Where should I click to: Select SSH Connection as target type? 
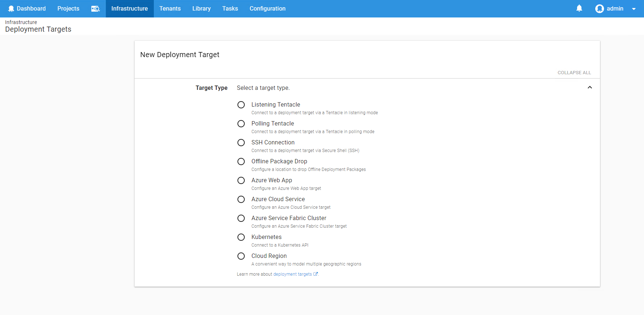tap(241, 143)
